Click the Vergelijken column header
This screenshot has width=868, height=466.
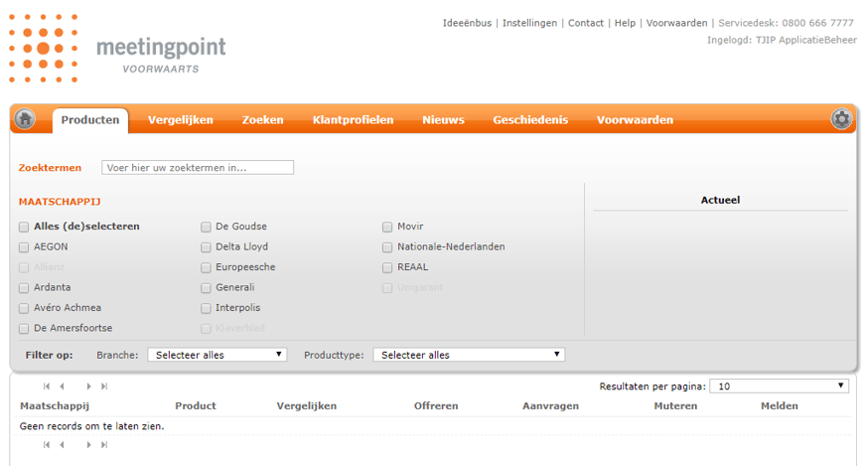[x=307, y=405]
